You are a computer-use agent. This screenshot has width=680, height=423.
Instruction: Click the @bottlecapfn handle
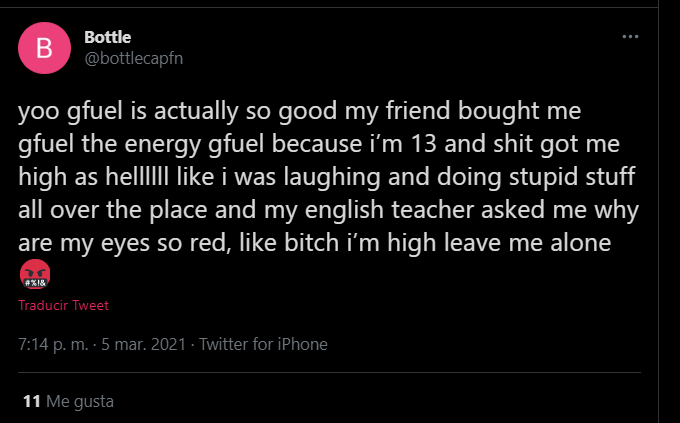[x=134, y=57]
